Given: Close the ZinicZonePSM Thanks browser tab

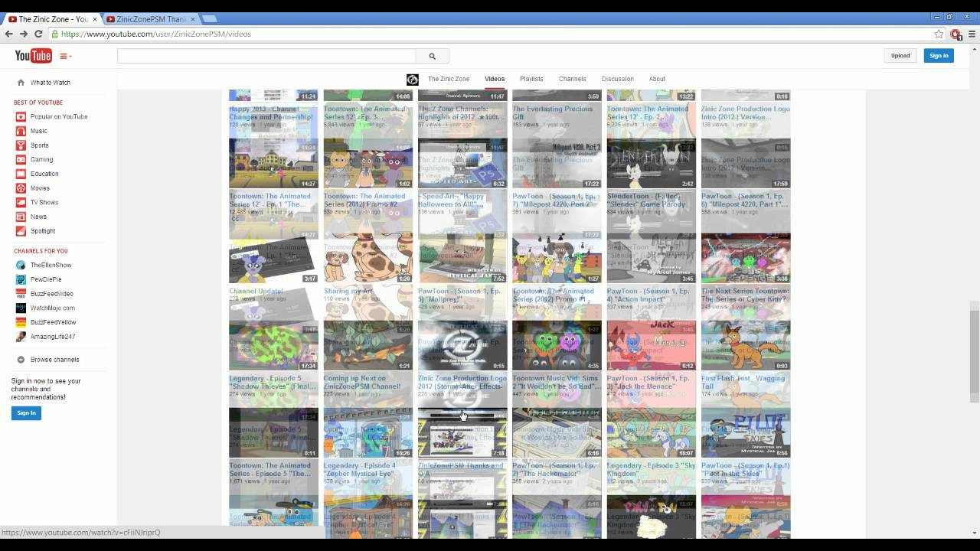Looking at the screenshot, I should (191, 19).
